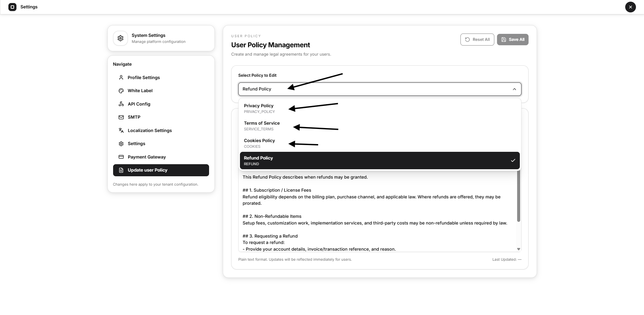Click the 'Manage platform configuration' subtitle
The width and height of the screenshot is (644, 315).
point(158,42)
